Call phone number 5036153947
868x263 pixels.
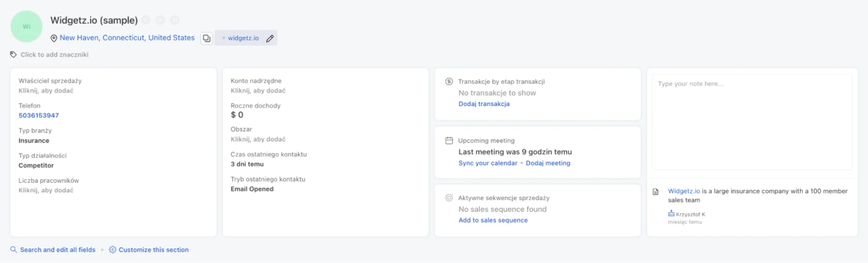[x=39, y=115]
